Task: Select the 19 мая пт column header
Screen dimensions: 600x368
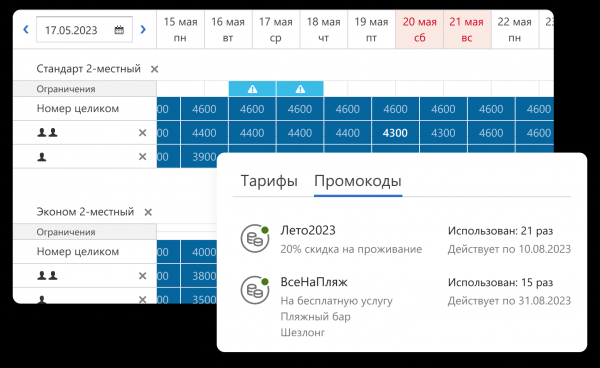Action: [371, 29]
